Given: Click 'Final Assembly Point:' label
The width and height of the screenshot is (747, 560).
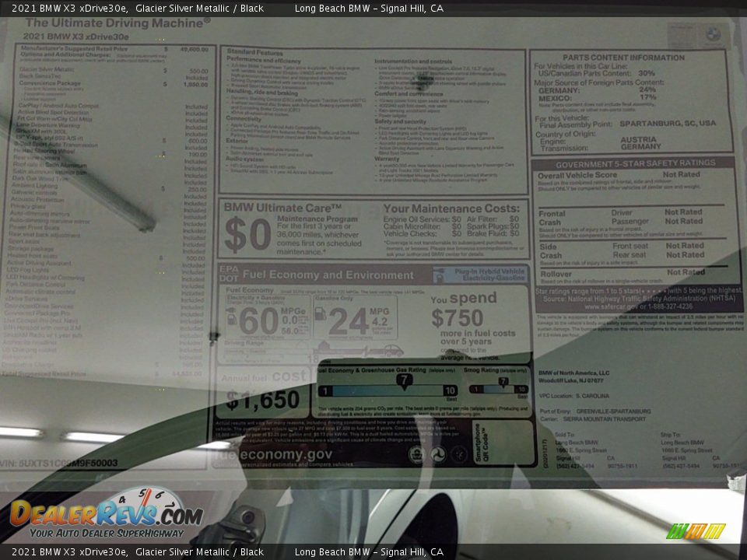Looking at the screenshot, I should (576, 124).
